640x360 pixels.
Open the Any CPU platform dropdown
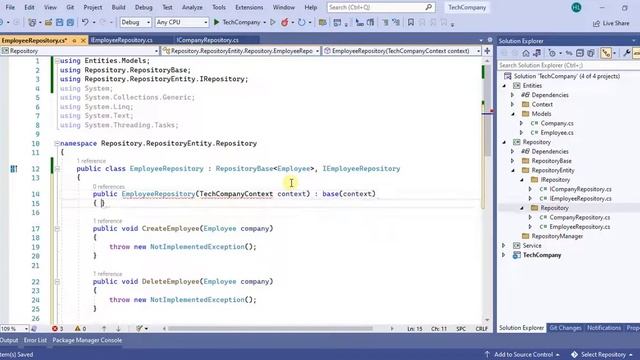pos(182,22)
